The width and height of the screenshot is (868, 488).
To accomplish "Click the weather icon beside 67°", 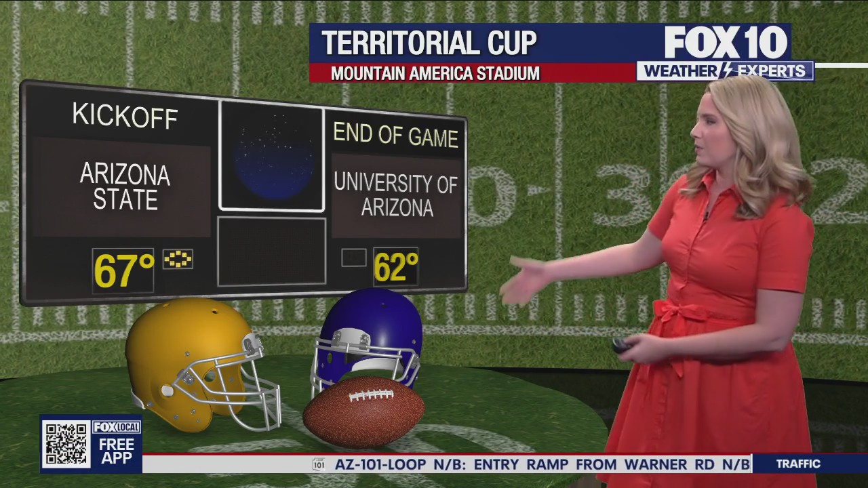I will [178, 259].
